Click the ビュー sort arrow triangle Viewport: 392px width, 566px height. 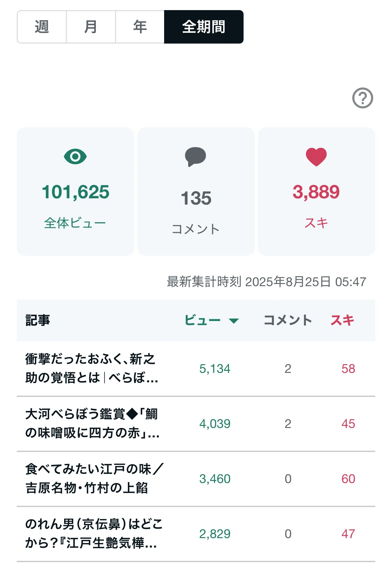(x=234, y=321)
